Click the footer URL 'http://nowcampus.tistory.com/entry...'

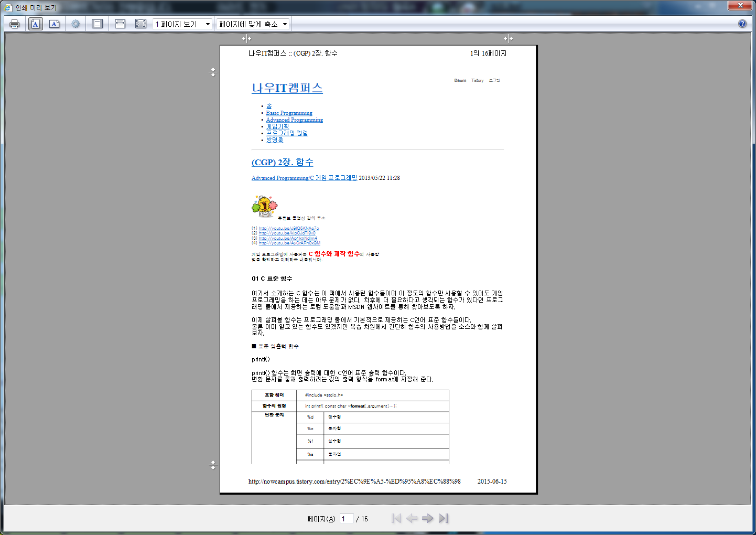coord(354,481)
